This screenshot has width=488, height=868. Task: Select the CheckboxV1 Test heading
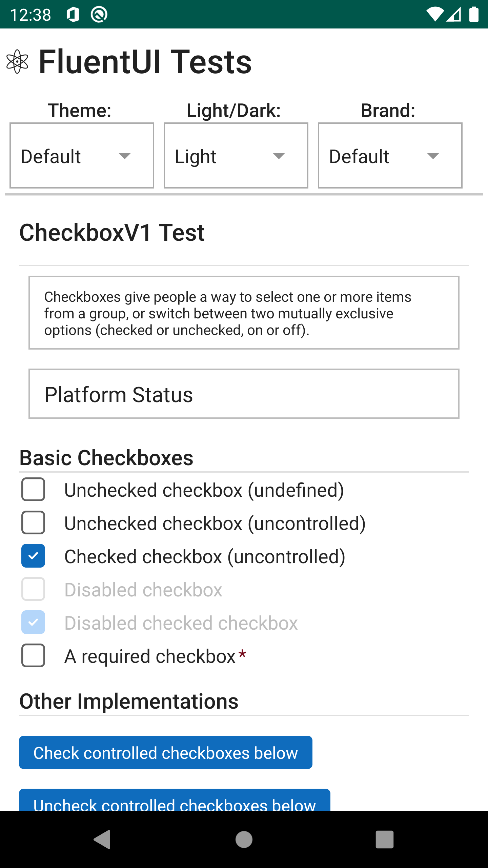point(112,233)
